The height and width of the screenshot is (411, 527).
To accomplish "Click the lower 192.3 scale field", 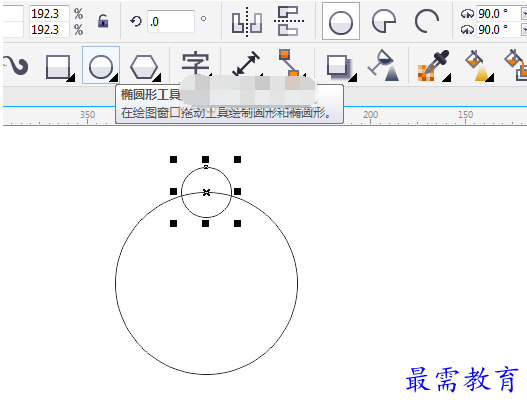I will [x=49, y=30].
